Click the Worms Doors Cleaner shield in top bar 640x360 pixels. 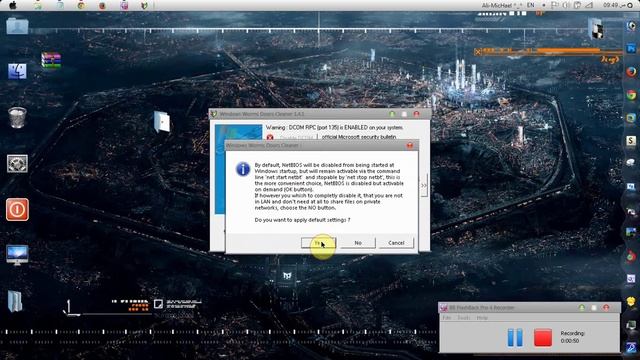pyautogui.click(x=144, y=5)
